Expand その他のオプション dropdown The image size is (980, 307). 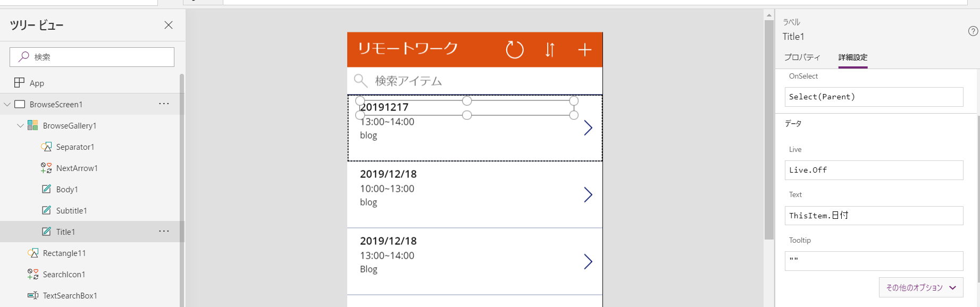coord(921,287)
